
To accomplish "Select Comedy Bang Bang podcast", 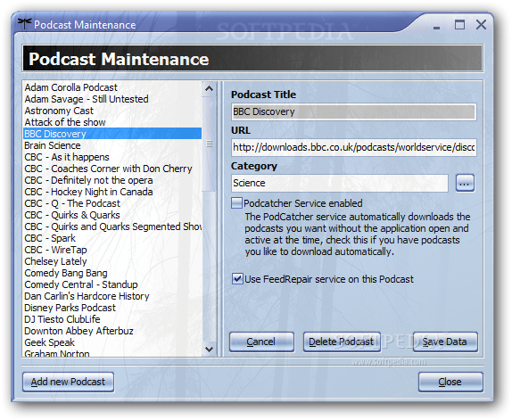I will tap(112, 273).
